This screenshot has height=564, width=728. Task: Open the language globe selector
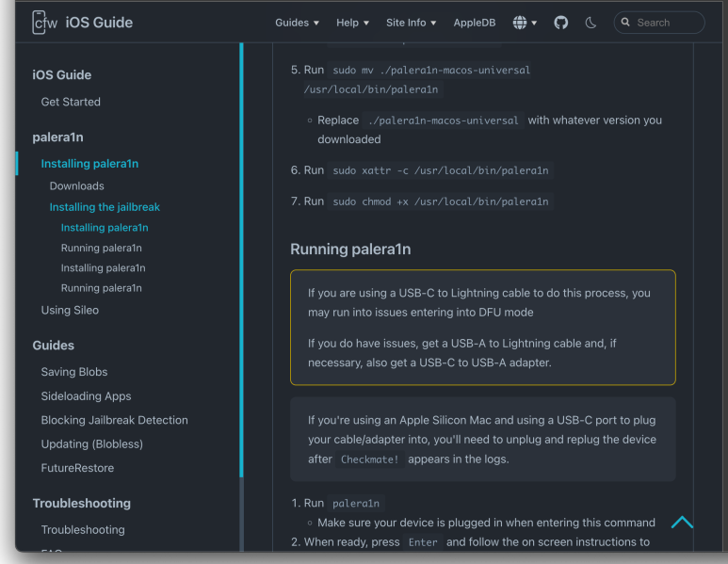(525, 23)
